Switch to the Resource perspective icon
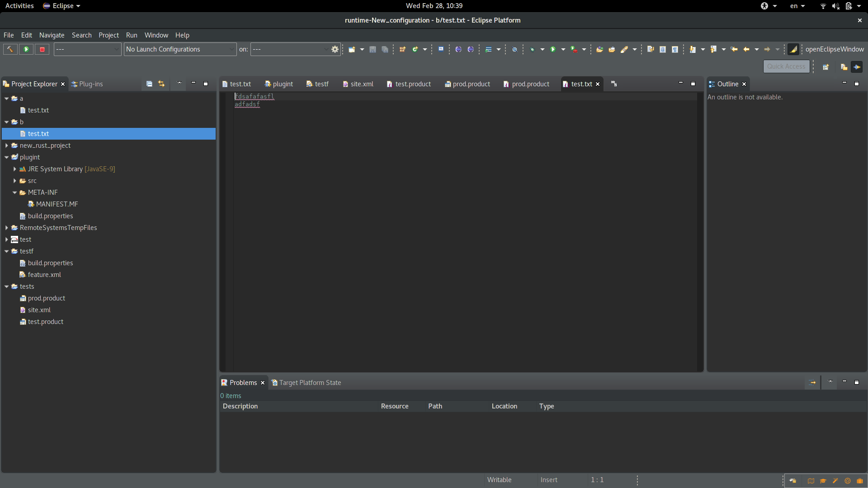This screenshot has height=488, width=868. tap(844, 67)
